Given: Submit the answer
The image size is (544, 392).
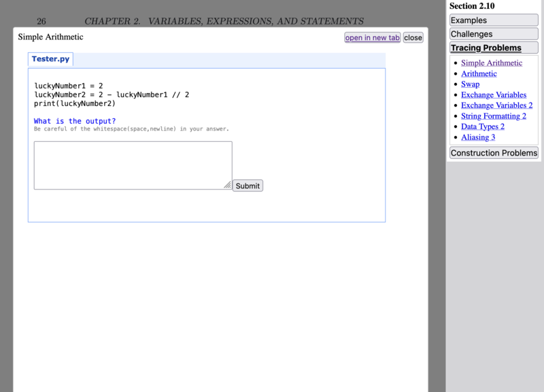Looking at the screenshot, I should tap(248, 185).
